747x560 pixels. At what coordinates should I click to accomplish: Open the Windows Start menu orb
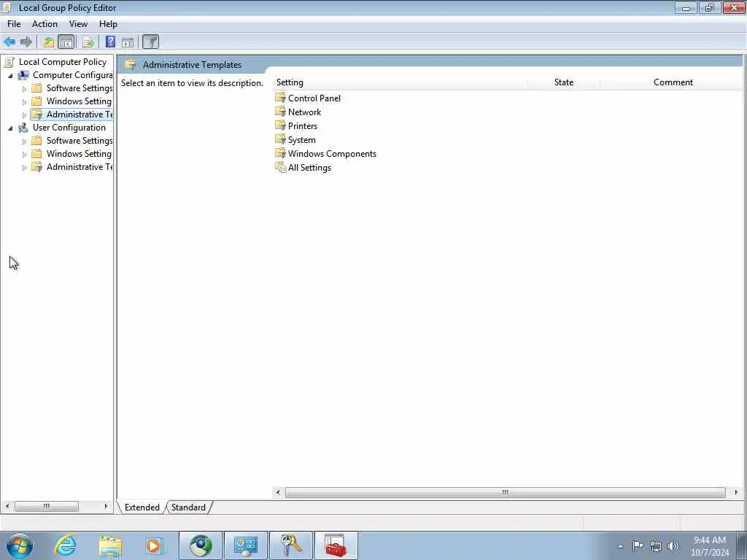[x=20, y=545]
